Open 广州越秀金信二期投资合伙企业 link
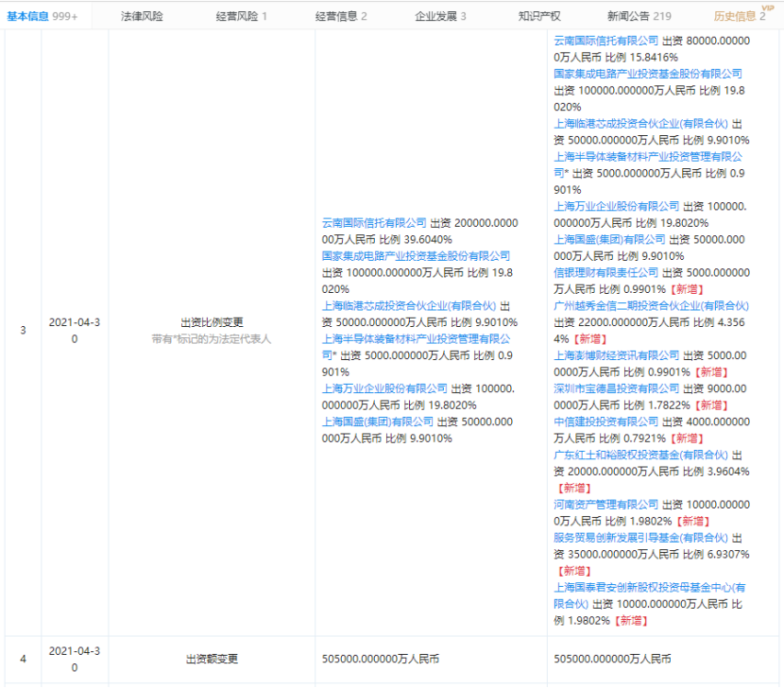This screenshot has height=688, width=784. click(651, 305)
